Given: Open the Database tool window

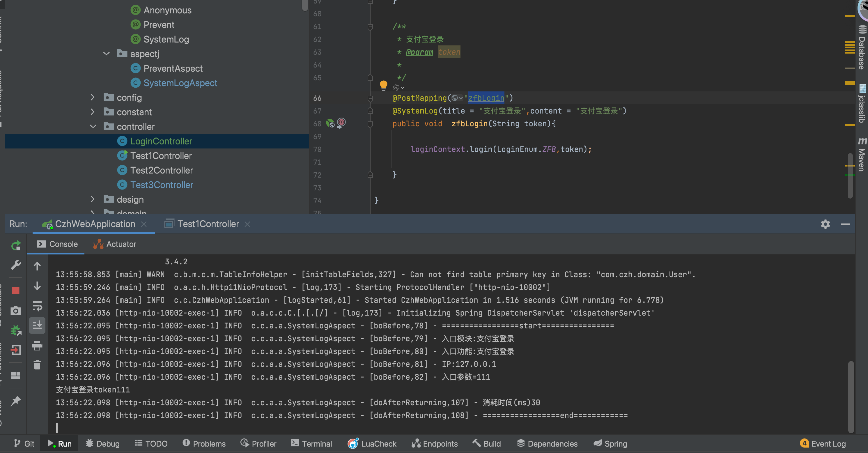Looking at the screenshot, I should (x=862, y=47).
